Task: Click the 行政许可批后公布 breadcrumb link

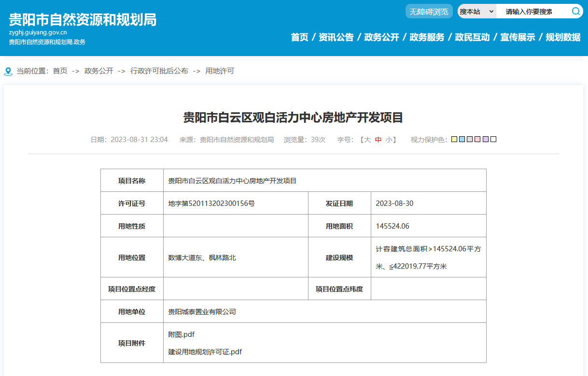Action: (159, 71)
